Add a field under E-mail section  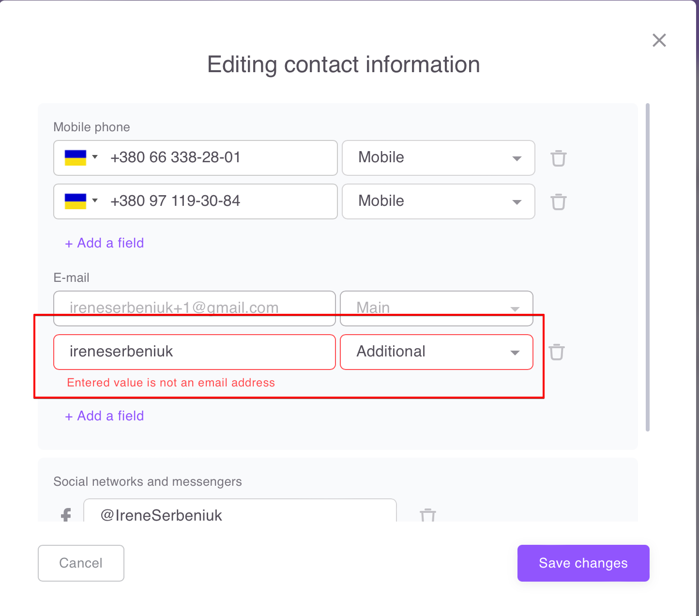[x=105, y=416]
